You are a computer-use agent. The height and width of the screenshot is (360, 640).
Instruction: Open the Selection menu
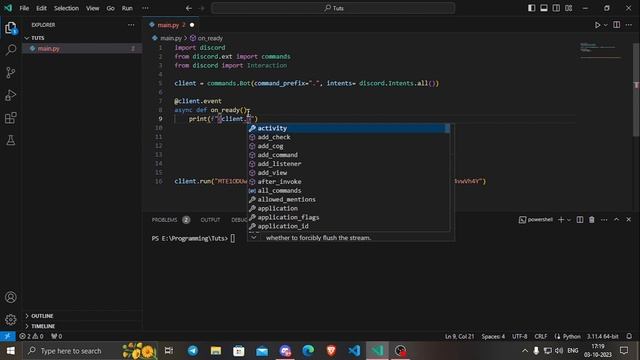[x=66, y=8]
